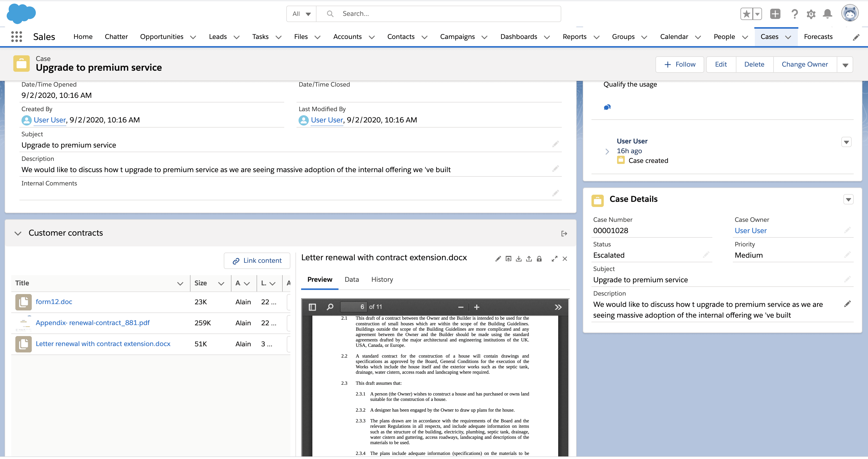Open the favorites list dropdown arrow
Viewport: 868px width, 459px height.
pos(757,14)
